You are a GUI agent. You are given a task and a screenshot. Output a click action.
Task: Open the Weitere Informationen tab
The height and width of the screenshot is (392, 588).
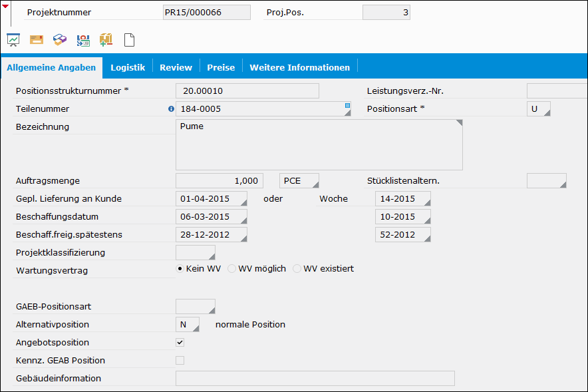299,67
